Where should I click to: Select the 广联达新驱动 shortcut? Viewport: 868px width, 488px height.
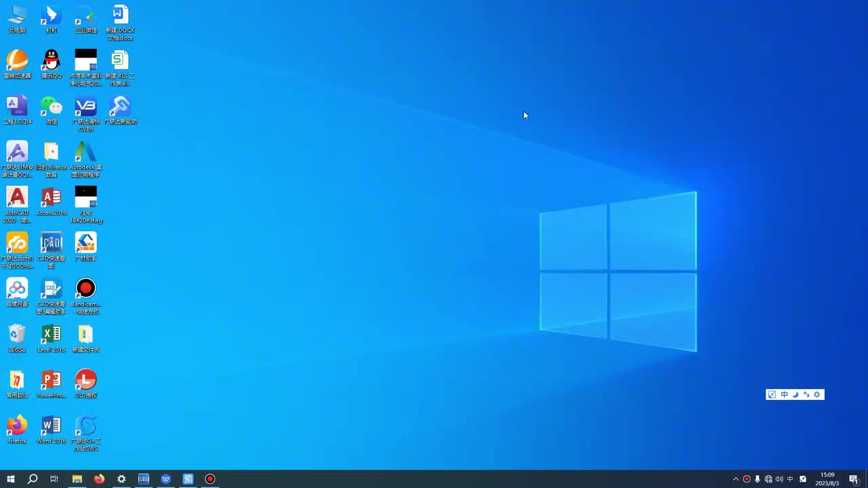(120, 110)
